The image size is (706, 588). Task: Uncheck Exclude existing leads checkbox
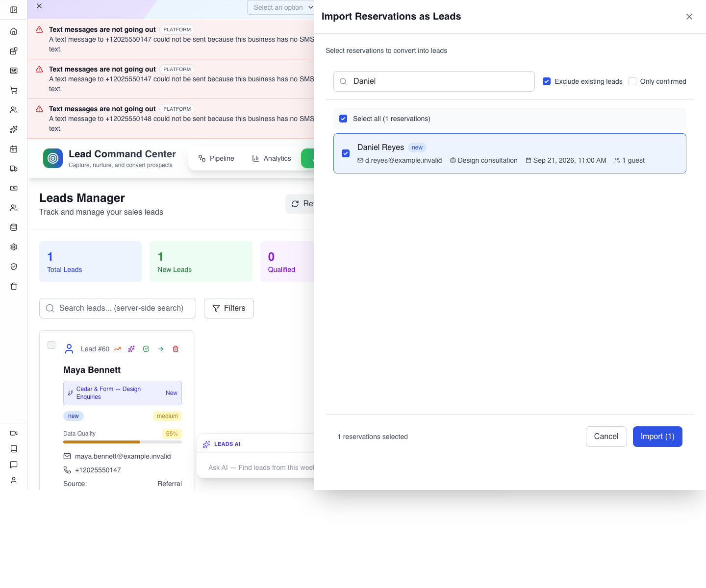[547, 81]
